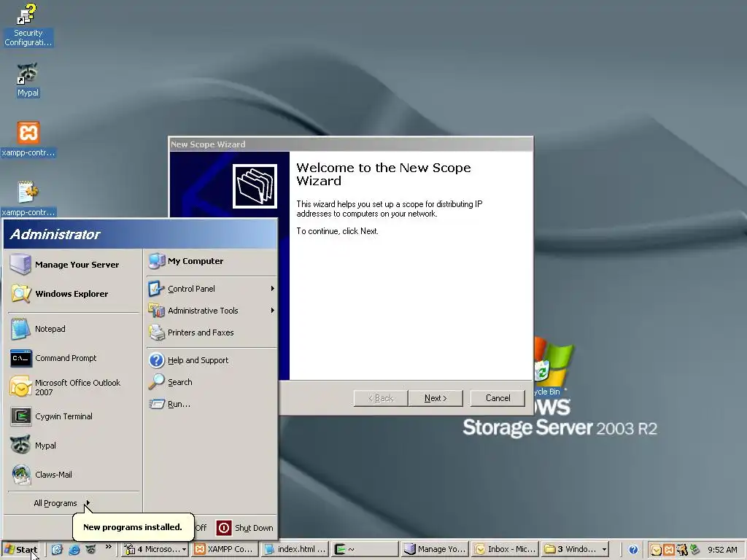Open Search from Start menu
The height and width of the screenshot is (560, 747).
click(x=212, y=382)
